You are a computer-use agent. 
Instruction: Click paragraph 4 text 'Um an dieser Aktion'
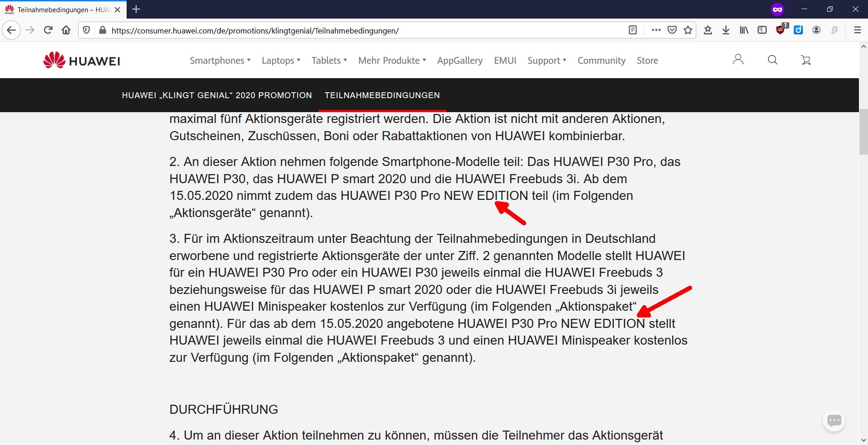click(x=242, y=436)
